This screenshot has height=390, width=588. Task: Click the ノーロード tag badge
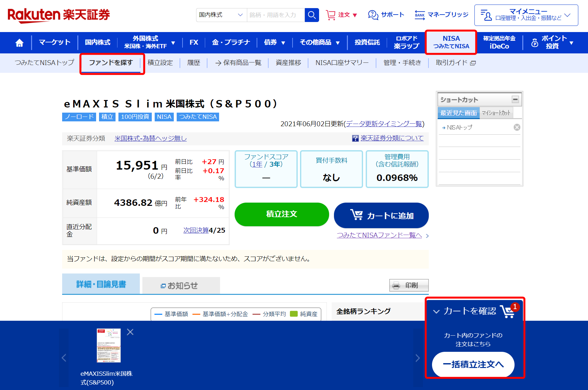[79, 117]
